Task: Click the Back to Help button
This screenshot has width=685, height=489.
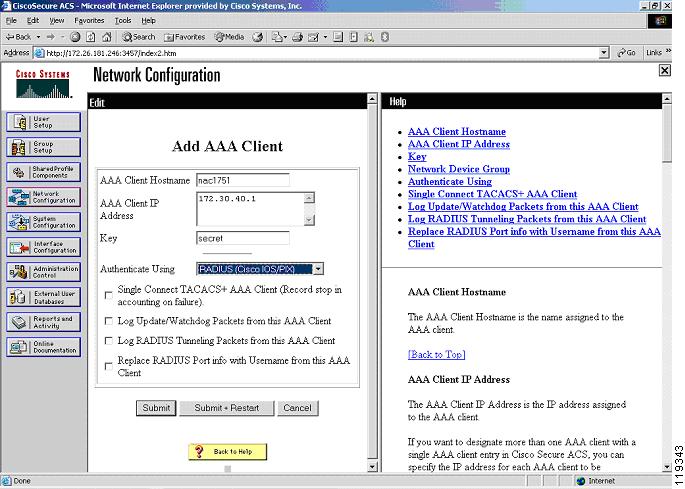Action: (x=228, y=451)
